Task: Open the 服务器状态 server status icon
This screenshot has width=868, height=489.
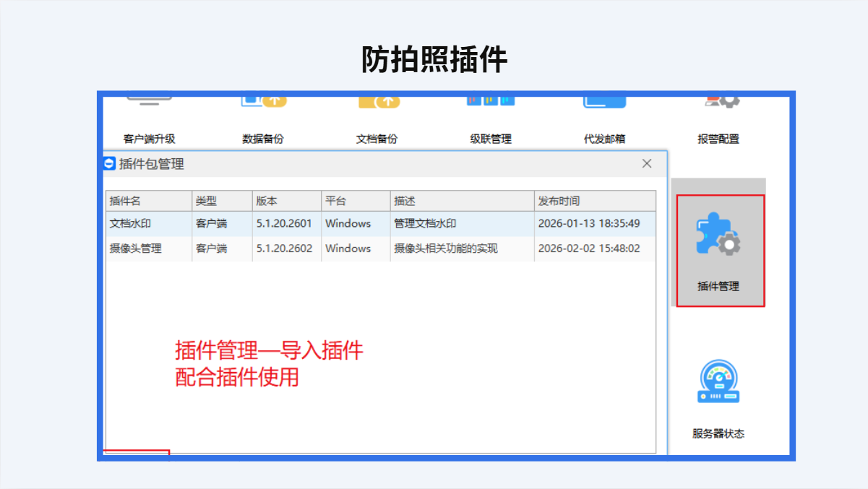Action: click(x=718, y=383)
